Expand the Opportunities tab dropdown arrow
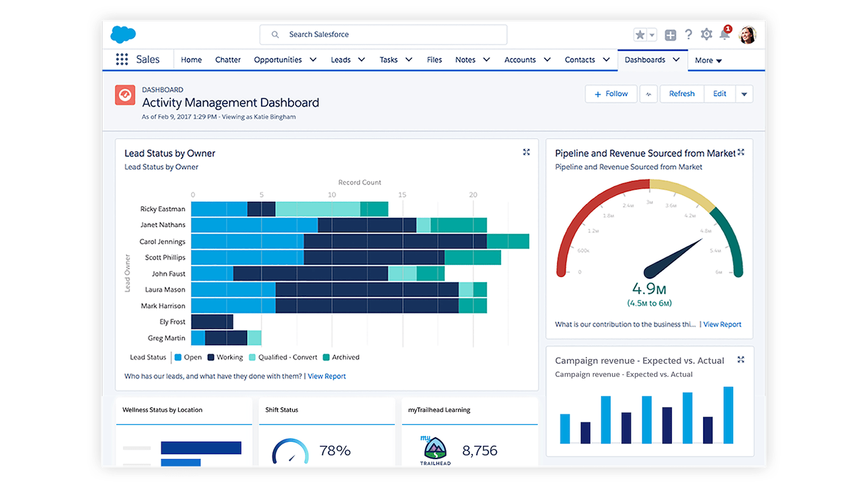The height and width of the screenshot is (488, 868). click(x=313, y=60)
